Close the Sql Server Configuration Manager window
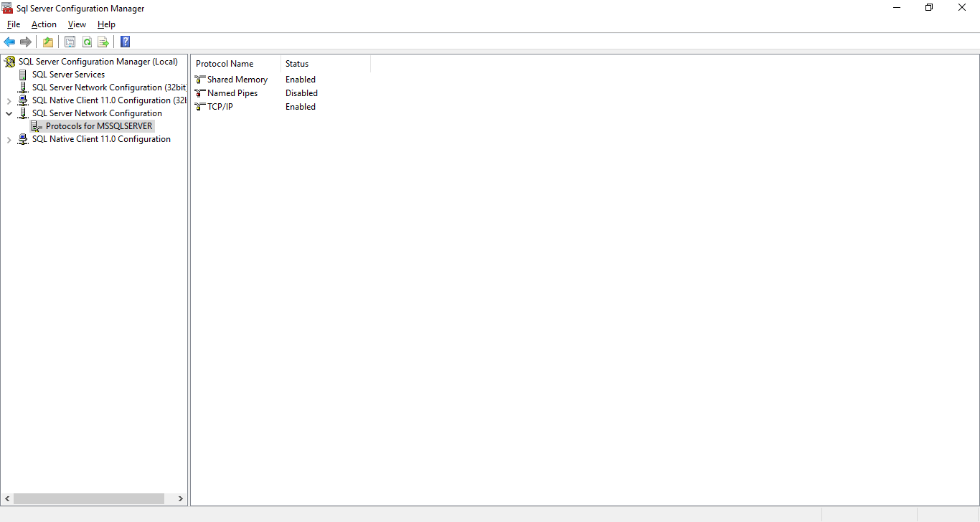 click(963, 8)
